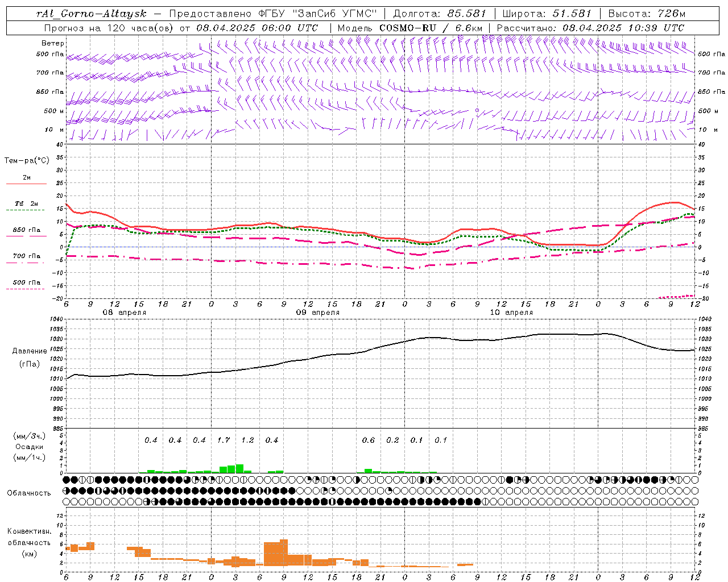Image resolution: width=728 pixels, height=582 pixels.
Task: Click the 10 апреля date label
Action: point(511,313)
